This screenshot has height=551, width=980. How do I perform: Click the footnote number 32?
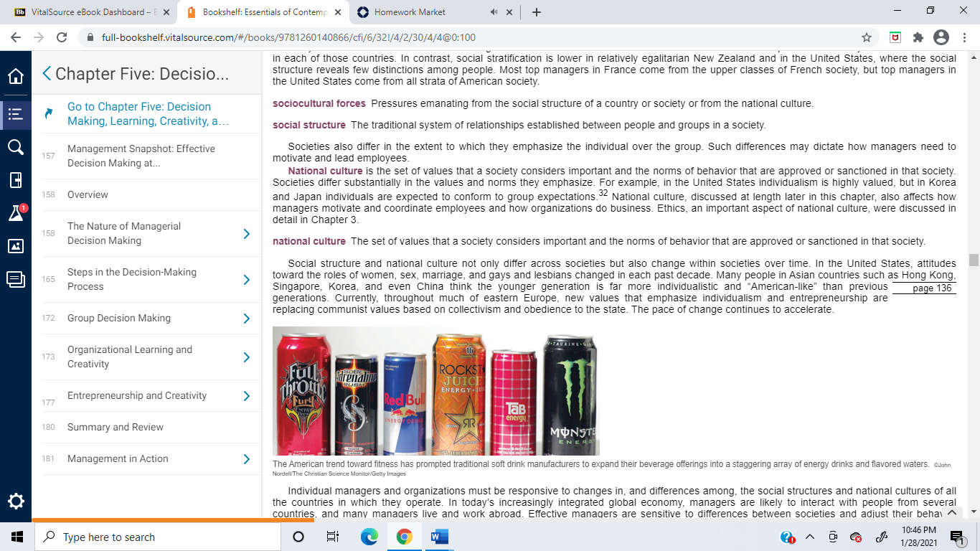(603, 193)
